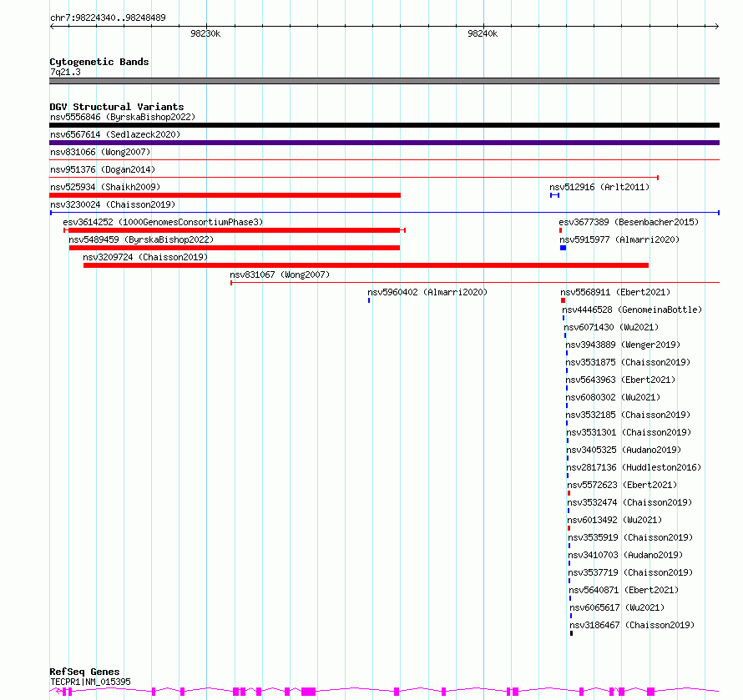Click the RefSeq Genes track title
Viewport: 743px width, 700px height.
pos(84,672)
